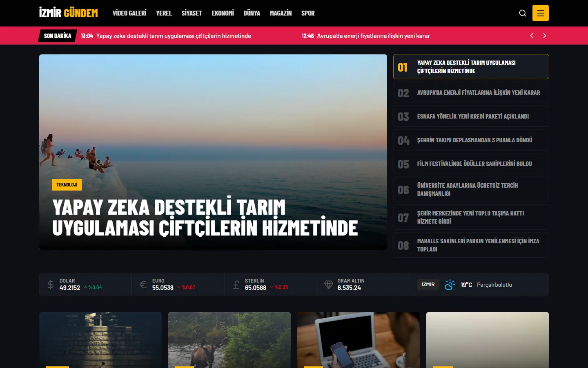The width and height of the screenshot is (588, 368).
Task: Open the deer in forest news thumbnail
Action: click(x=229, y=340)
